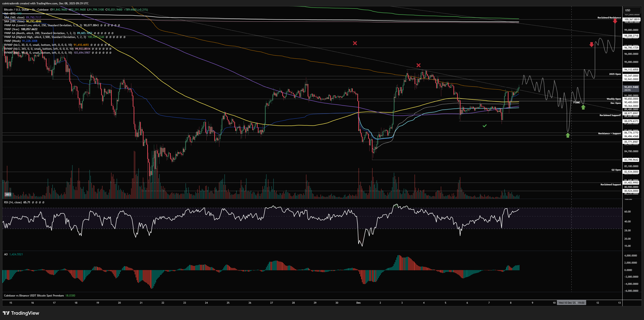
Task: Click the Wed 10 Dec '25 19:00 time label
Action: click(571, 303)
